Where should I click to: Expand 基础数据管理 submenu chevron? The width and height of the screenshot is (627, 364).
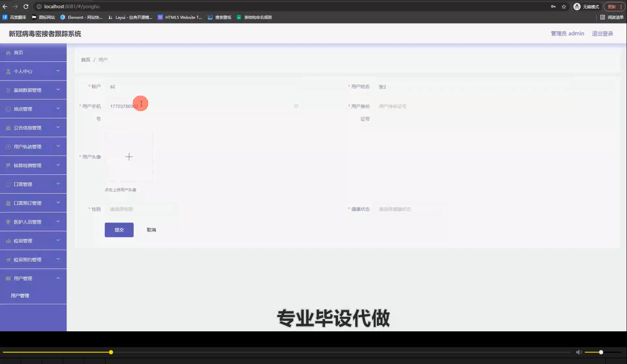58,90
